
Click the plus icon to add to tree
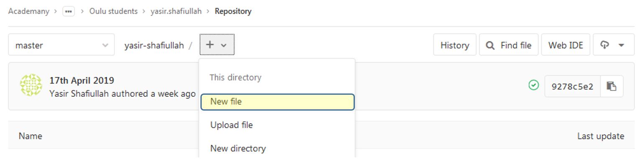[210, 45]
